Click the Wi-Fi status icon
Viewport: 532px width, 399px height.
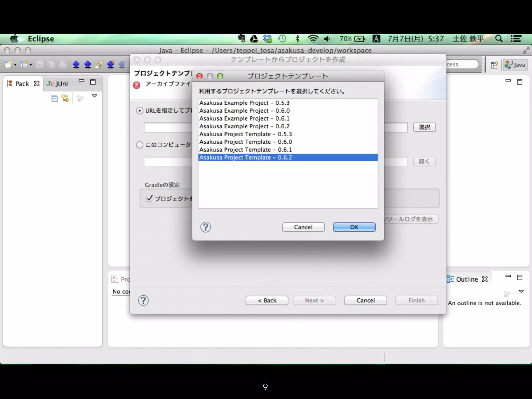313,39
